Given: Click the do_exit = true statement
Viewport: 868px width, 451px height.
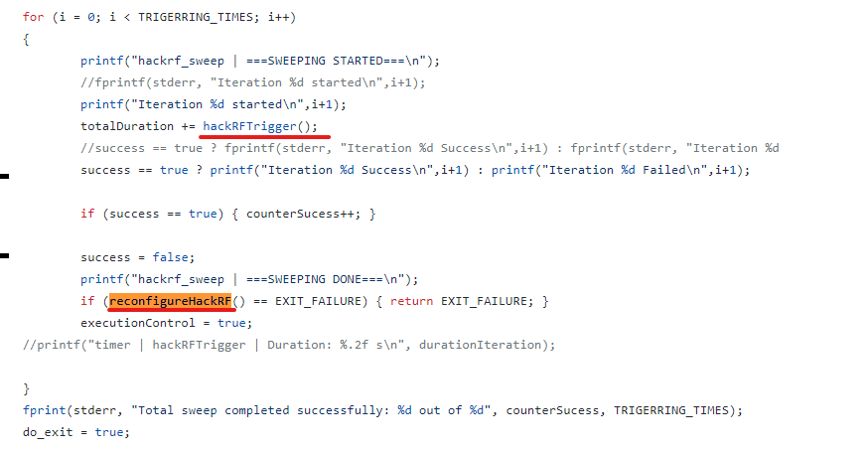Looking at the screenshot, I should coord(76,432).
